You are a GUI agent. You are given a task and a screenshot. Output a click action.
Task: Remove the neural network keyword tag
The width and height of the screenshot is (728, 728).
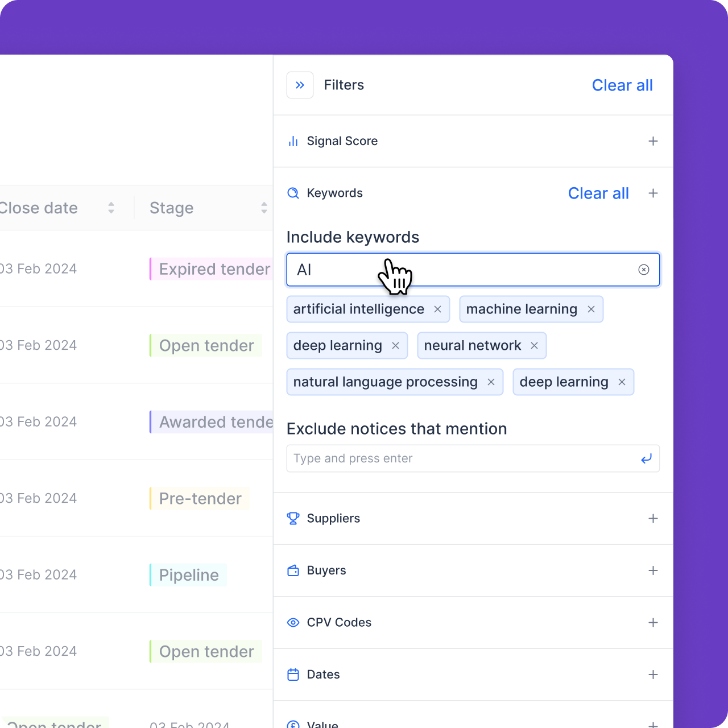click(534, 346)
